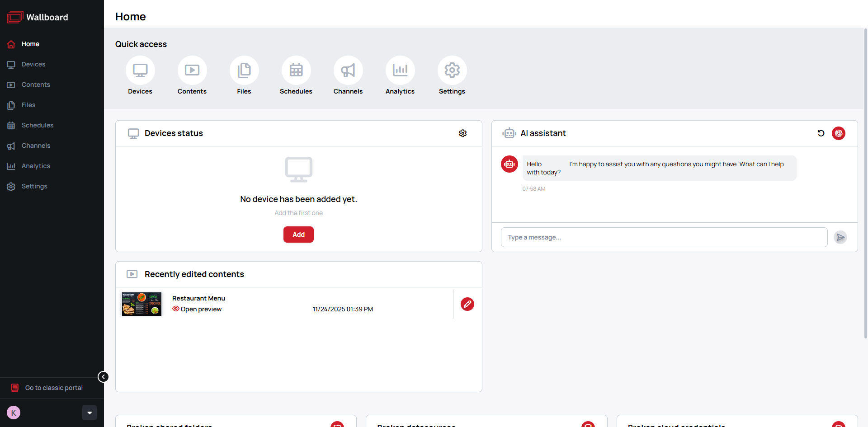This screenshot has height=427, width=868.
Task: Edit Restaurant Menu with pencil icon
Action: pyautogui.click(x=467, y=304)
